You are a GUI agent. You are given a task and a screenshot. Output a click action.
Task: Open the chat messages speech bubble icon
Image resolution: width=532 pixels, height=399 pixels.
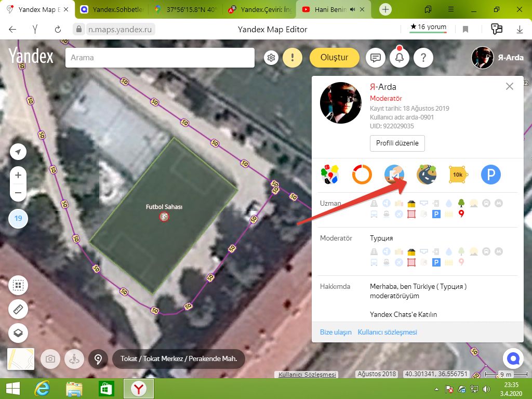[375, 58]
